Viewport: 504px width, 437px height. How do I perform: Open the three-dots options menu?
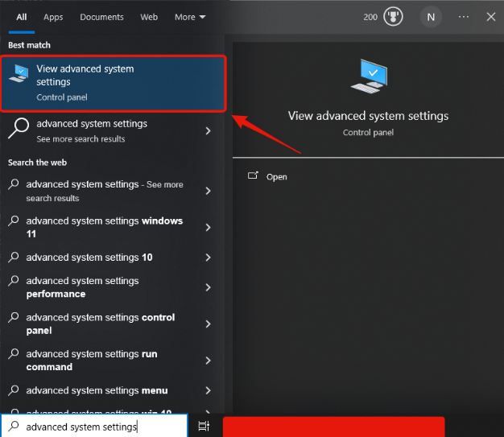point(464,17)
